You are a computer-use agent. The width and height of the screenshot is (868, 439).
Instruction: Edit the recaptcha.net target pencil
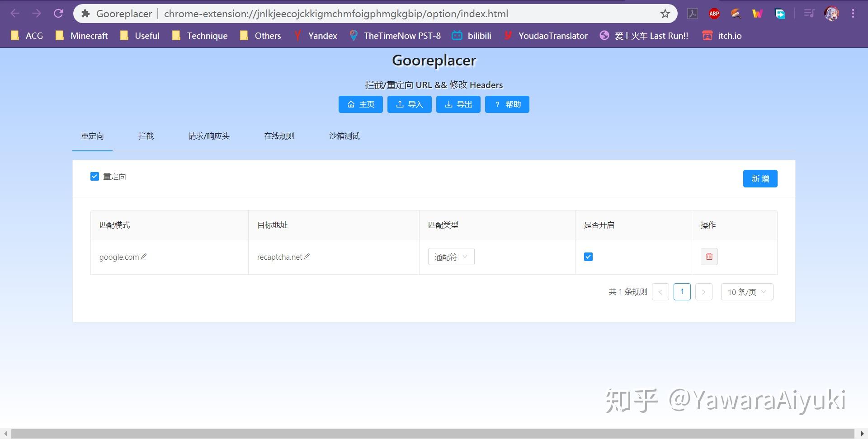pyautogui.click(x=307, y=257)
